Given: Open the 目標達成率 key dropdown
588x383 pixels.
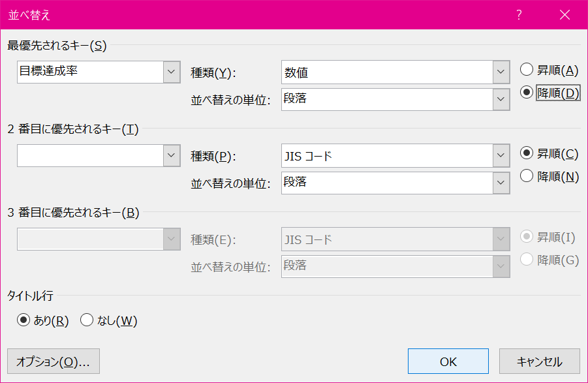Looking at the screenshot, I should pos(172,72).
